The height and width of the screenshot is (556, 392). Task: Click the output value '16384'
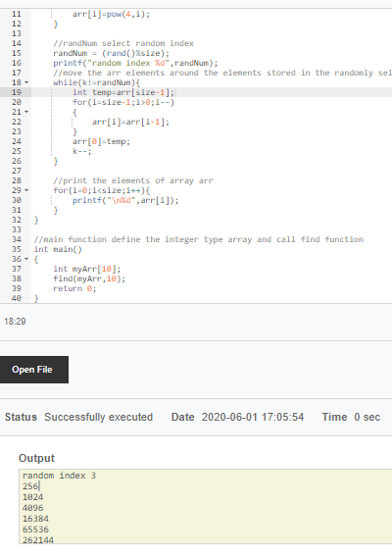point(35,519)
